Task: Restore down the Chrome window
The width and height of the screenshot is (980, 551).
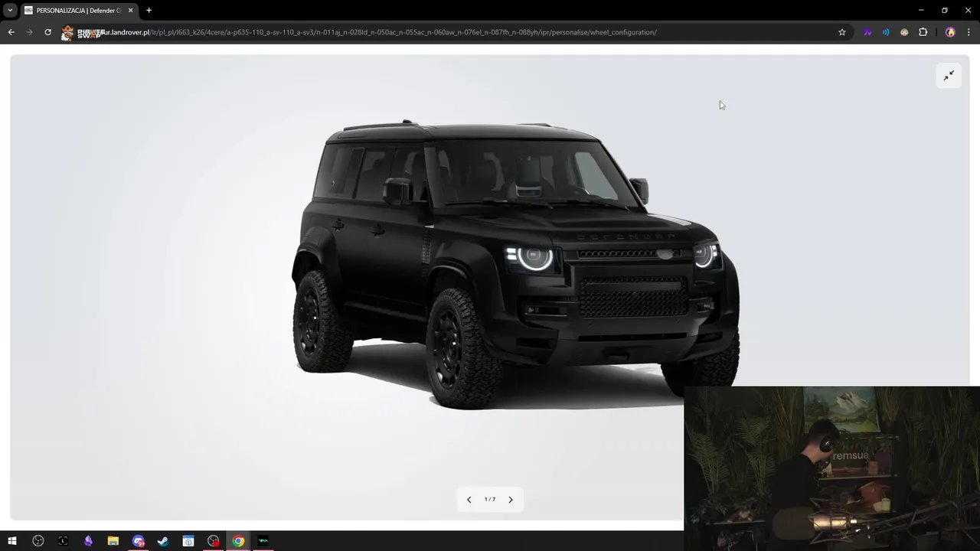Action: click(945, 10)
